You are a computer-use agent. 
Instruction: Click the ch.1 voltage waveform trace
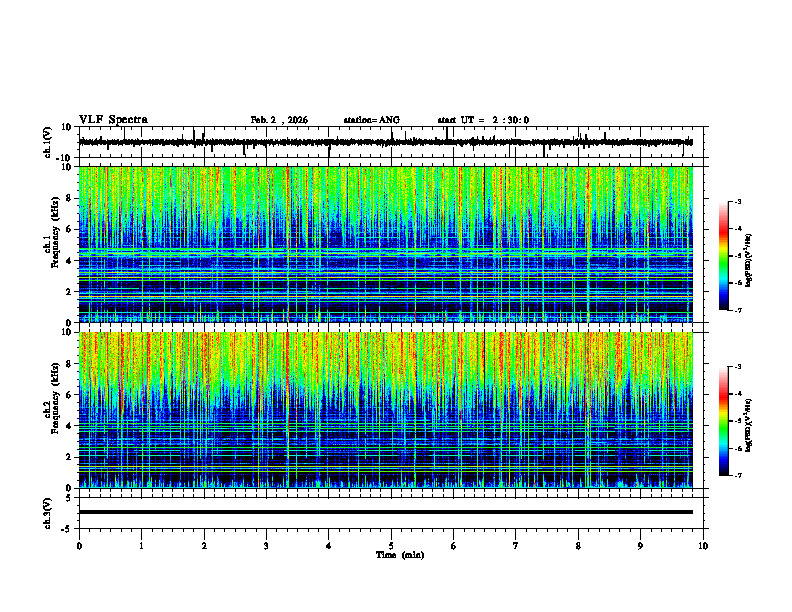pos(385,142)
